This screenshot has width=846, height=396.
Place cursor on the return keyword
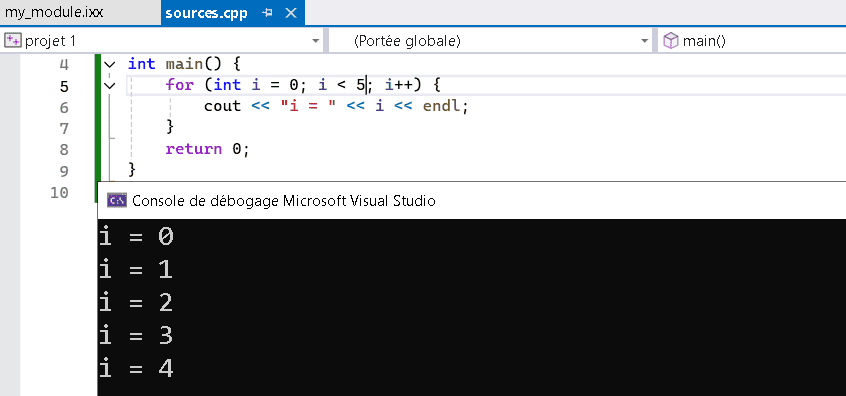[194, 149]
